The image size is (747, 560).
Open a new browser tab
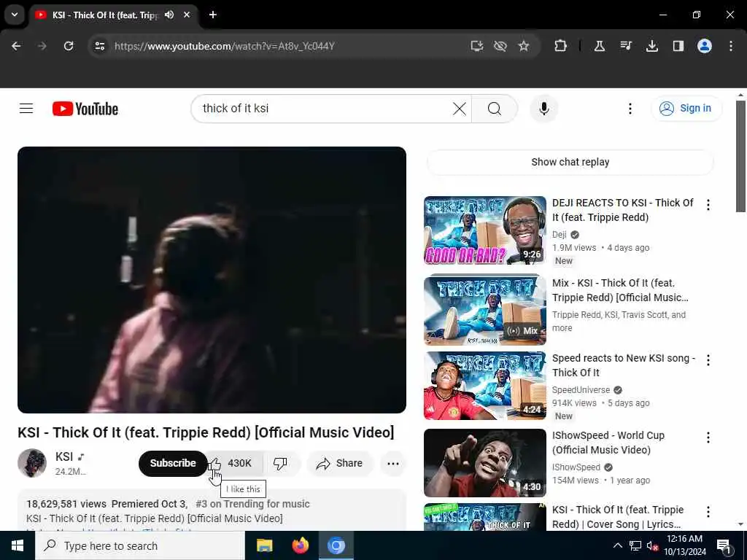pos(213,15)
